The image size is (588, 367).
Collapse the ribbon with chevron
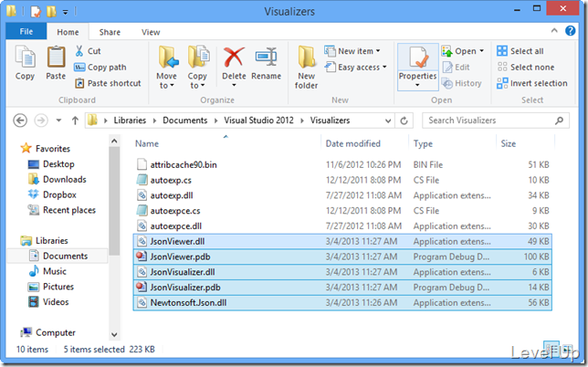pyautogui.click(x=554, y=31)
